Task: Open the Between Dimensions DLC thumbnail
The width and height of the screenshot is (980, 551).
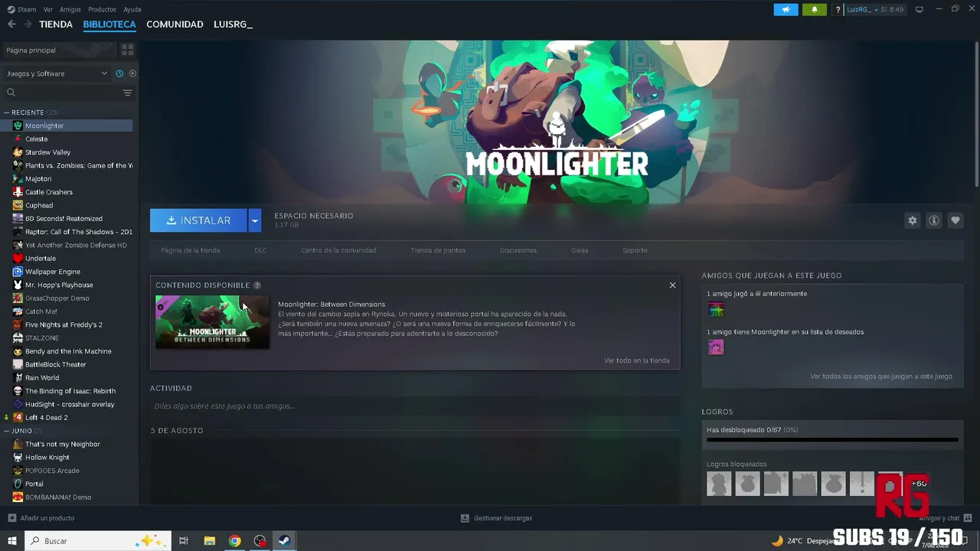Action: 212,322
